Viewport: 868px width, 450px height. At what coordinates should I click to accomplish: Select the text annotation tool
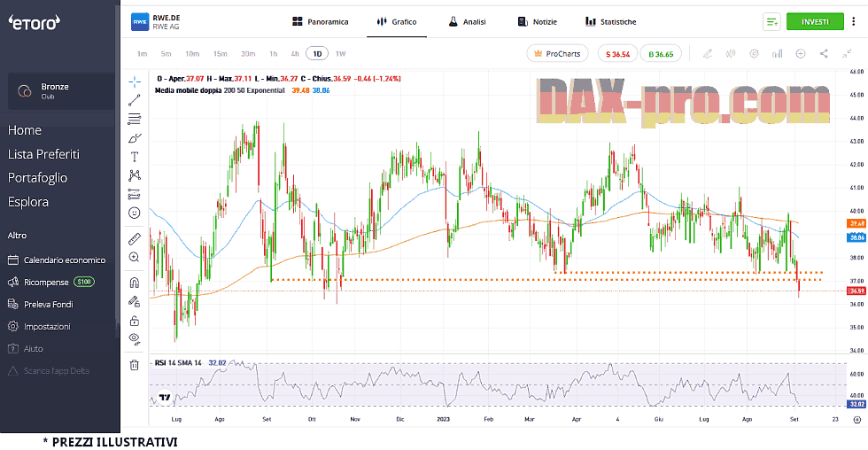tap(135, 157)
